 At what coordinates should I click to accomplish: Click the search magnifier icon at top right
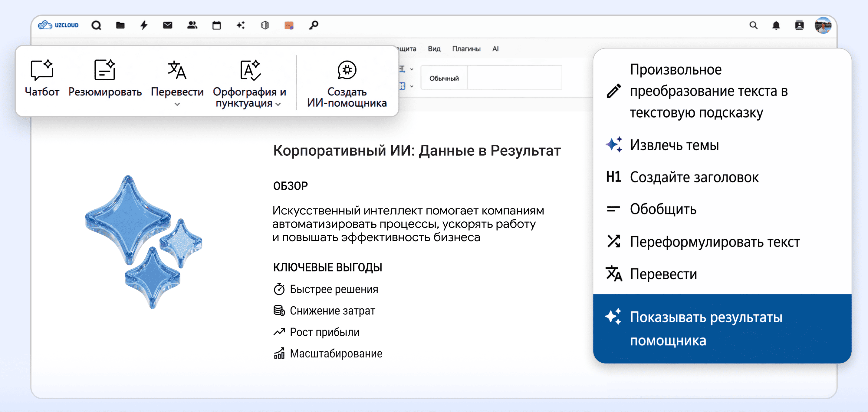click(753, 25)
